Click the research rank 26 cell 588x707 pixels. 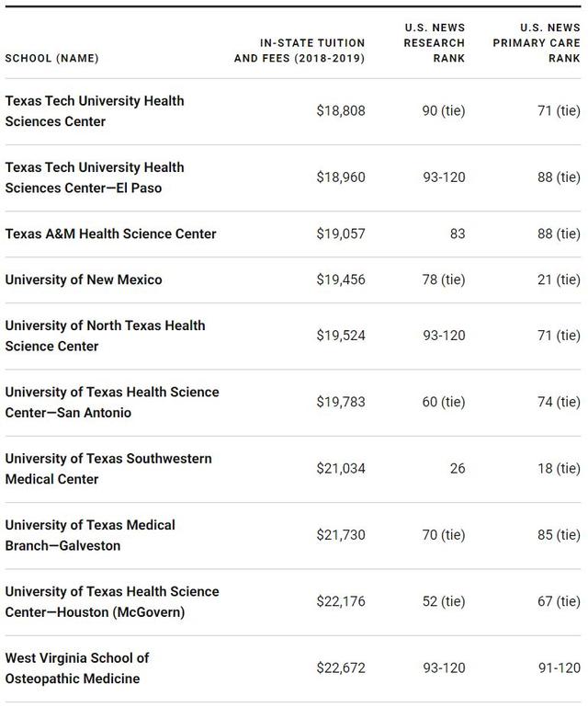457,469
